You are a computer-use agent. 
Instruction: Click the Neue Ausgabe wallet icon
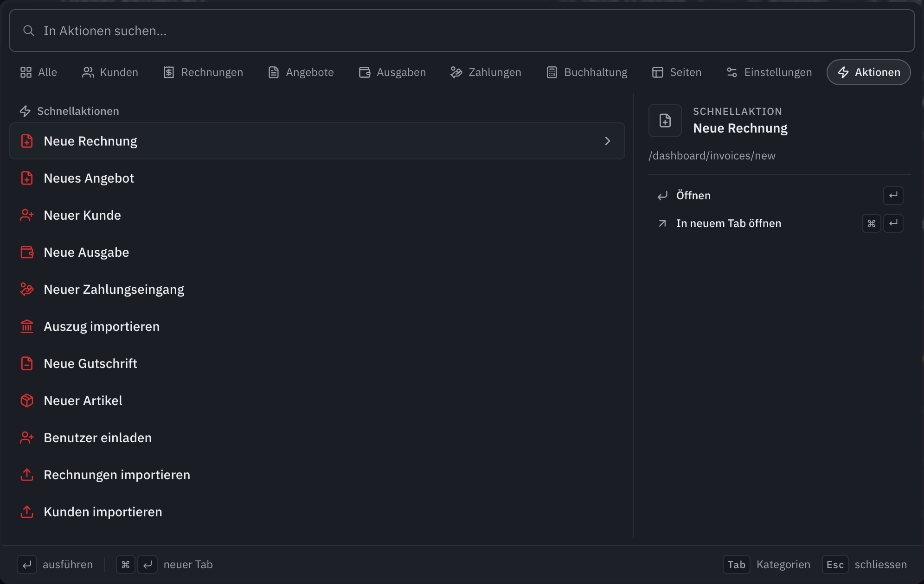[x=27, y=252]
